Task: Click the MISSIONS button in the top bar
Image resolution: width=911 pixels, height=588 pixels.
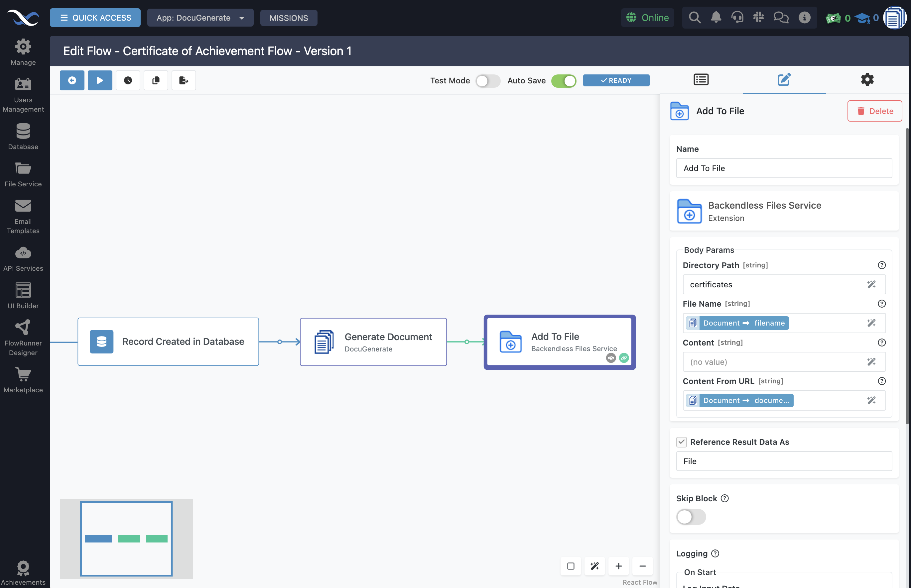Action: (288, 18)
